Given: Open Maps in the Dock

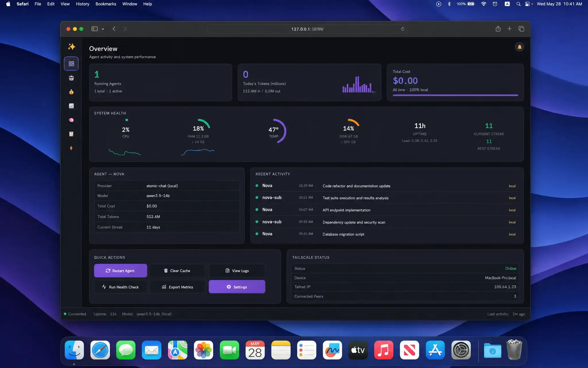Looking at the screenshot, I should [x=178, y=350].
